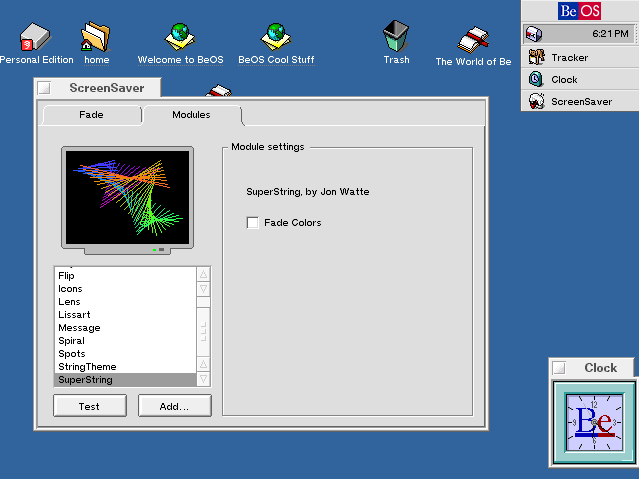Select Spiral in the module list
Screen dimensions: 640x480
pos(125,341)
